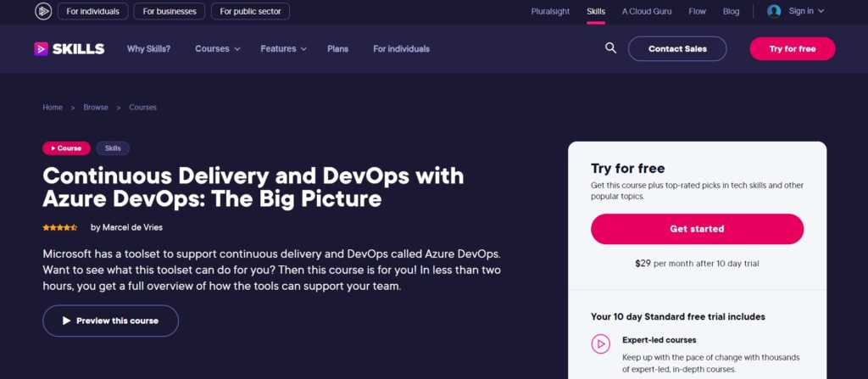Image resolution: width=868 pixels, height=379 pixels.
Task: Click the user avatar icon
Action: 774,11
